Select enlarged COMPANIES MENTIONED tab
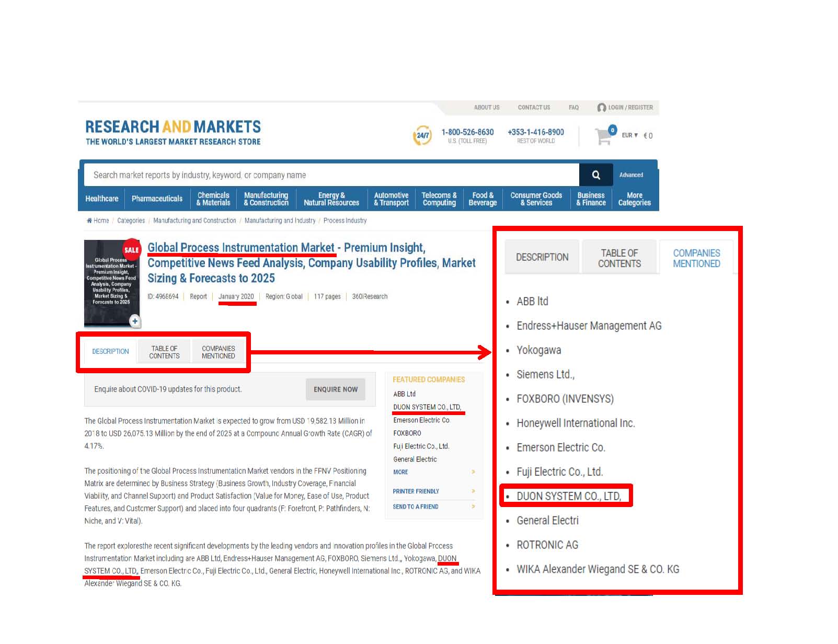The image size is (838, 644). point(696,258)
